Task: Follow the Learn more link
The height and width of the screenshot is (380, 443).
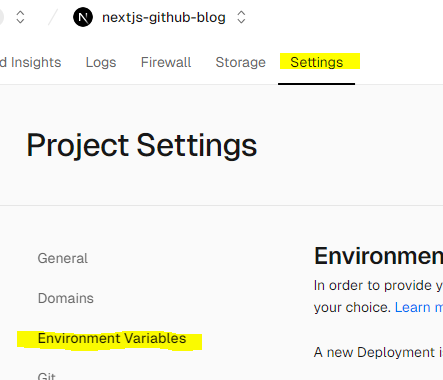Action: 419,307
